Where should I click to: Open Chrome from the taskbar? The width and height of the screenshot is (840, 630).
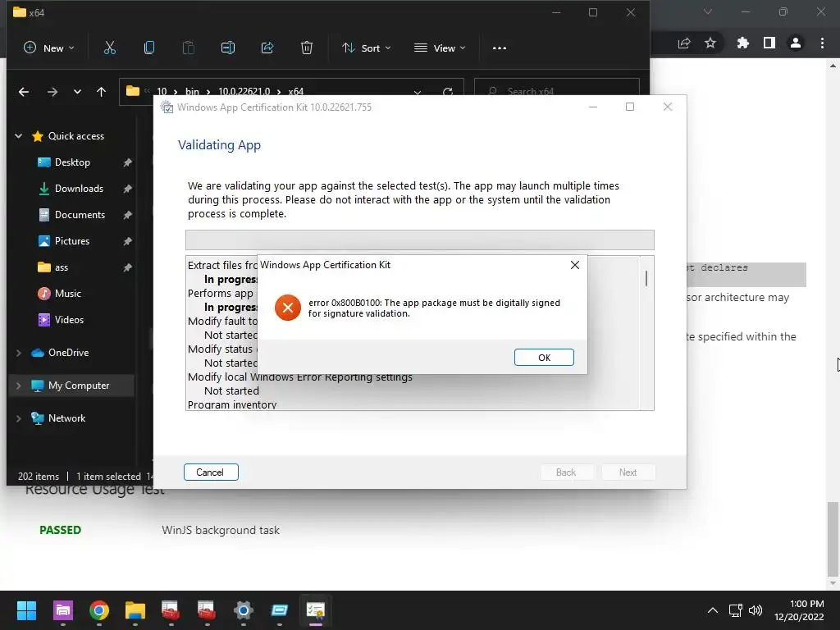tap(99, 610)
